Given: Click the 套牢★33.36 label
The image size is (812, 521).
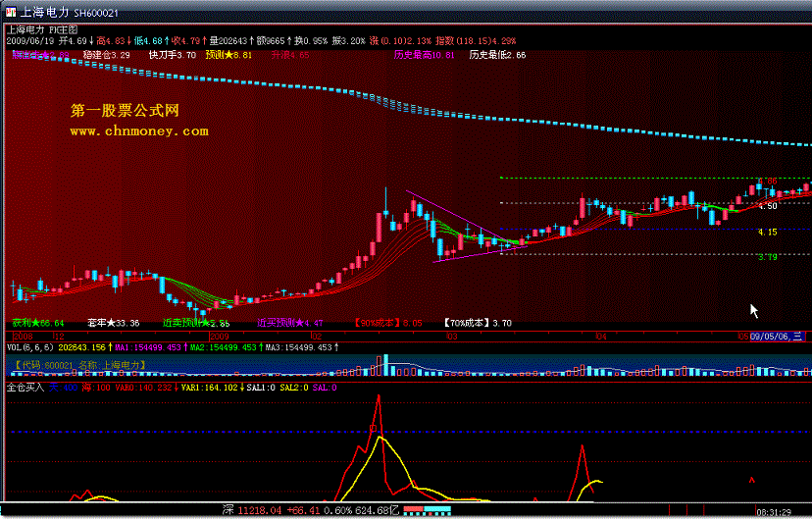Looking at the screenshot, I should [x=114, y=323].
